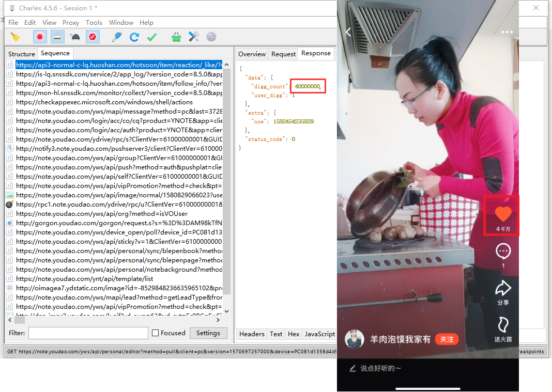Enable the Focused checkbox

155,333
